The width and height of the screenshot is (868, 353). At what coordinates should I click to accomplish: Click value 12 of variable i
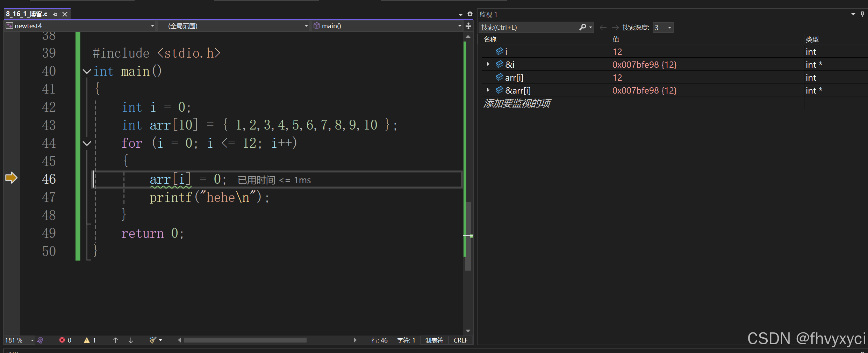[617, 52]
